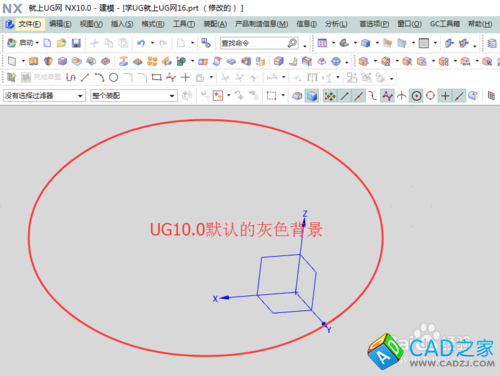Open file with the folder icon
Viewport: 500px width, 376px height.
[x=61, y=43]
